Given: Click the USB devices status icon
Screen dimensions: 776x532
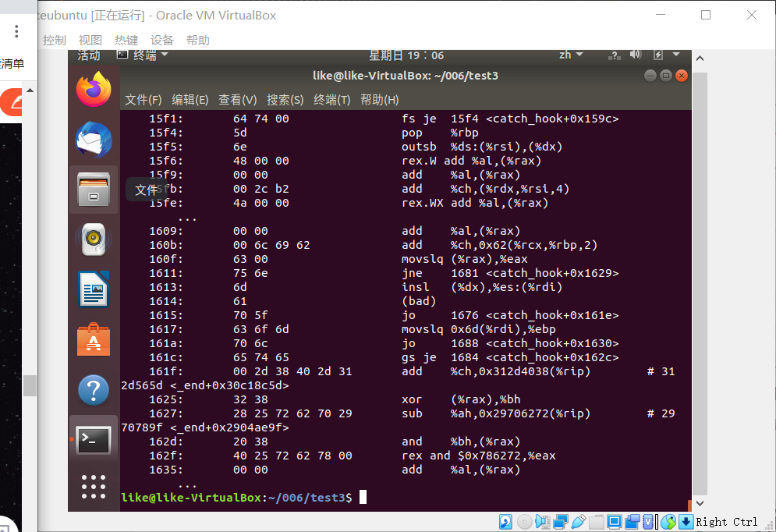Looking at the screenshot, I should pos(580,521).
